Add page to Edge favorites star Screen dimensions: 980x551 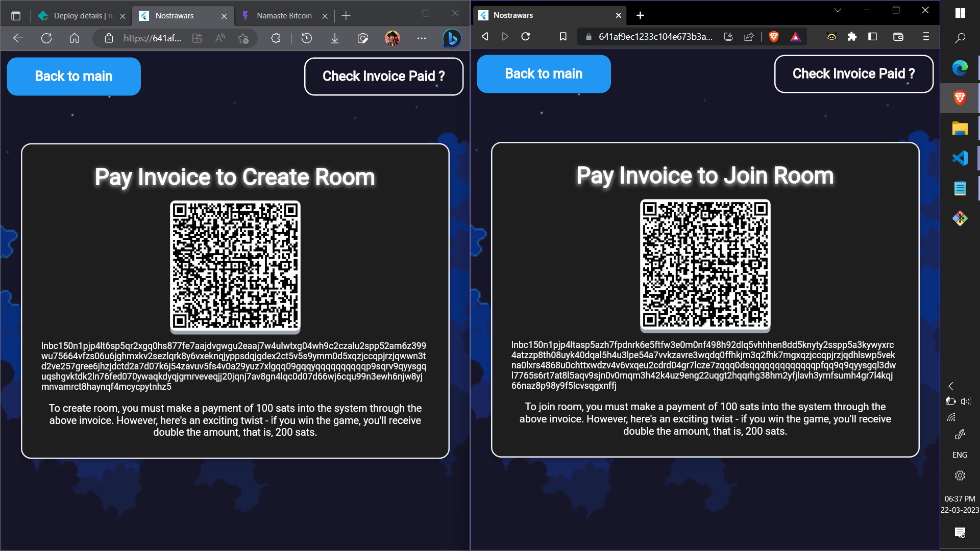click(x=243, y=38)
